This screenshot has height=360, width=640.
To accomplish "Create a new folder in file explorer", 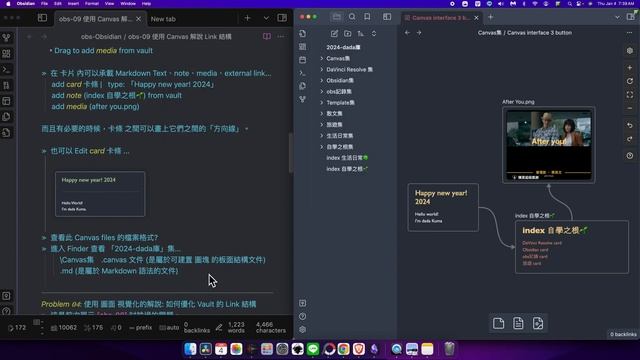I will coord(347,33).
